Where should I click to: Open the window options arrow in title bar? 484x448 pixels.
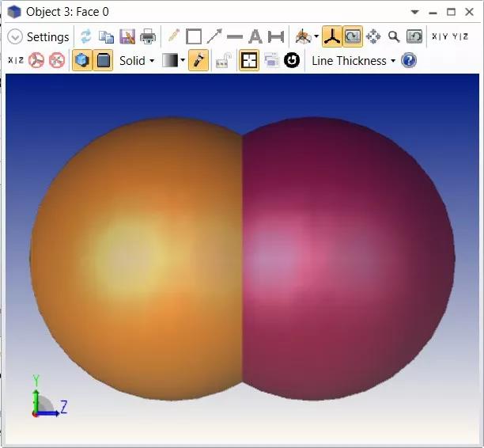point(414,12)
